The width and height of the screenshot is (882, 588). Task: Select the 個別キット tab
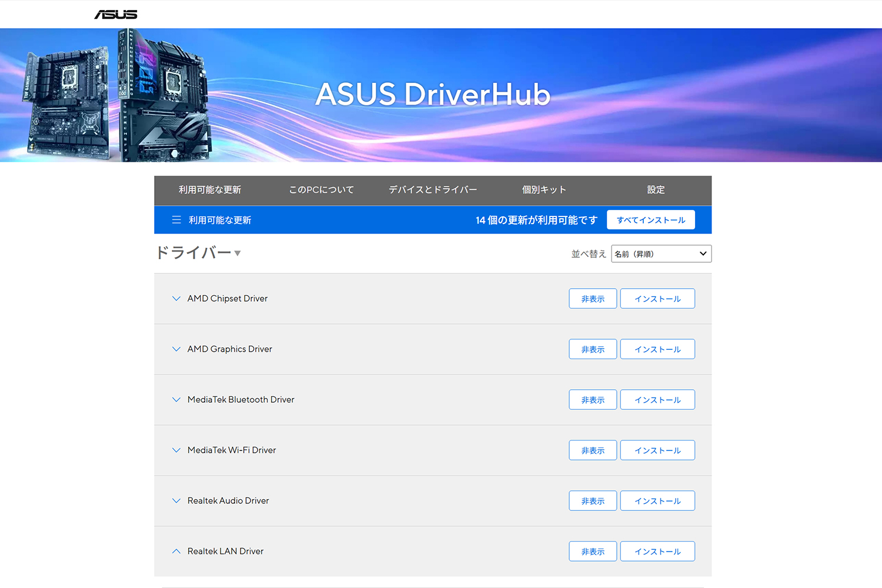544,190
